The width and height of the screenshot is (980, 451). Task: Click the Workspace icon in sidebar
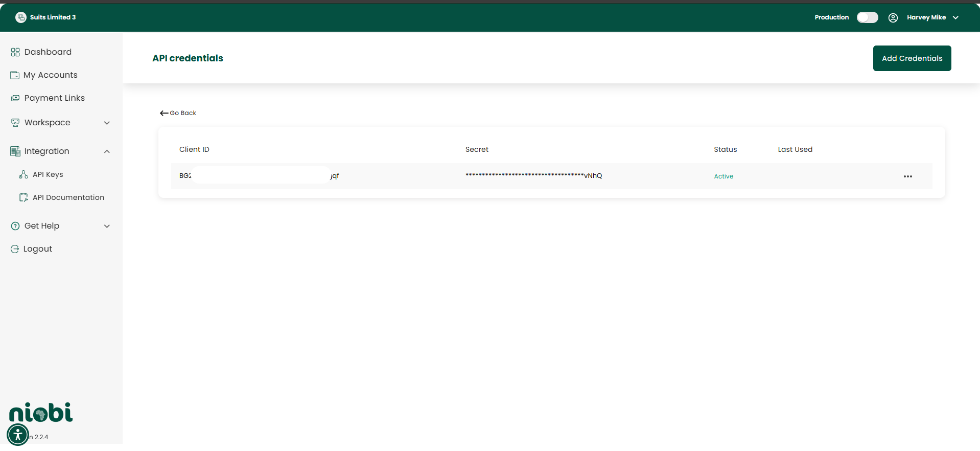15,123
